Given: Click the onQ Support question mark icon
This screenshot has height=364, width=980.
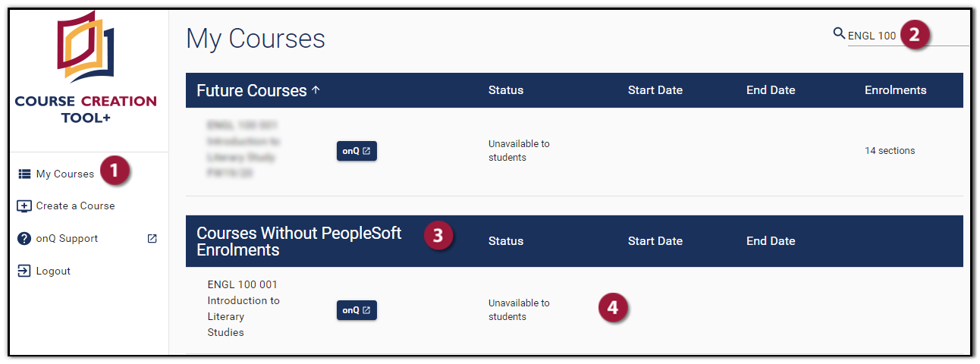Looking at the screenshot, I should tap(24, 239).
